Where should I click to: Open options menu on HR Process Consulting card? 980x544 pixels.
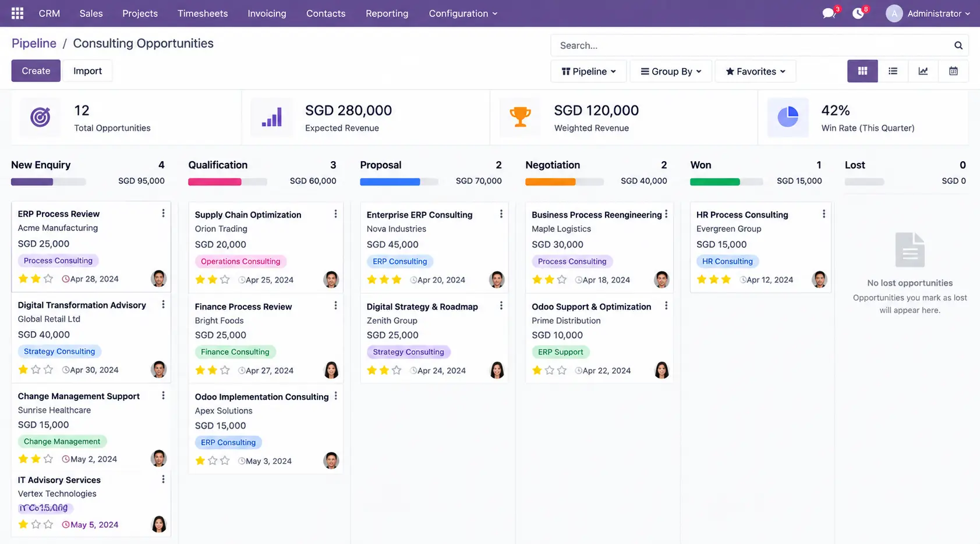823,214
